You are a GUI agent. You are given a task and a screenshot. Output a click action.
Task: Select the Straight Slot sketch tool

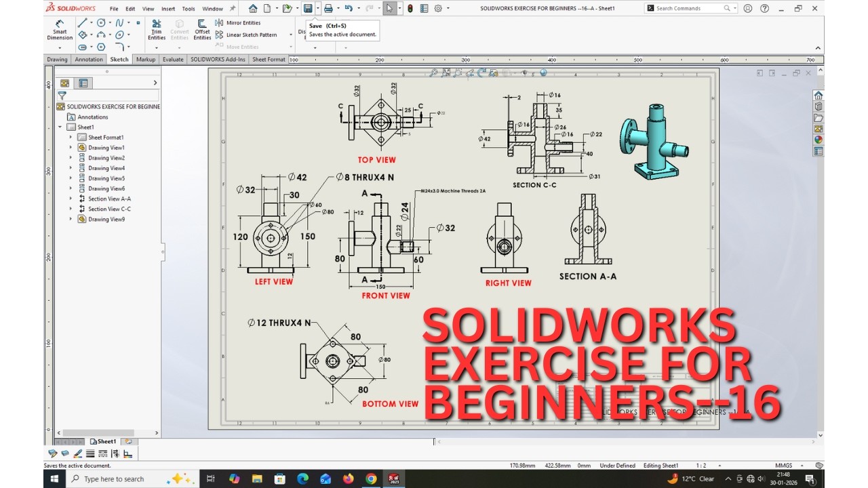click(x=82, y=47)
